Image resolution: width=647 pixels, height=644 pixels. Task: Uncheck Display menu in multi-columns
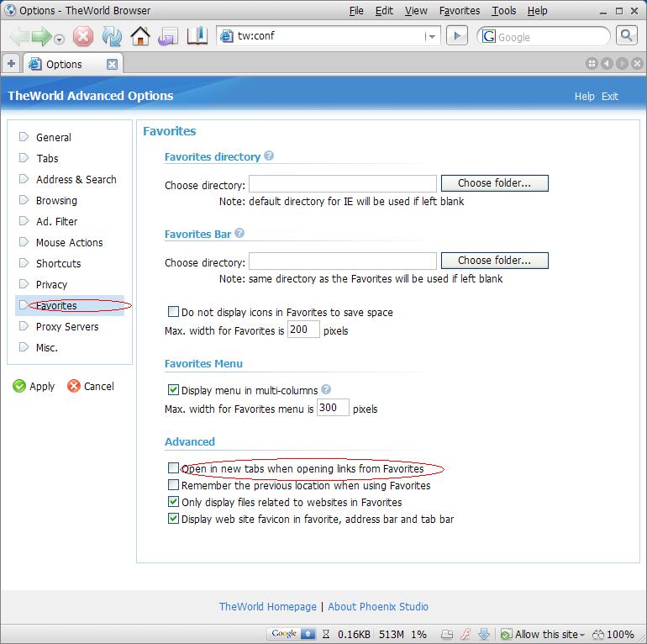[x=173, y=389]
